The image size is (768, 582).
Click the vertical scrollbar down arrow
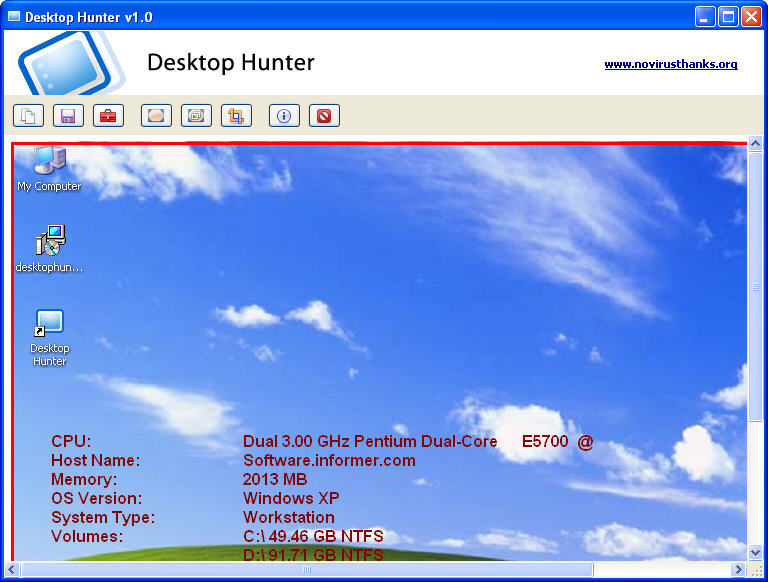(755, 553)
